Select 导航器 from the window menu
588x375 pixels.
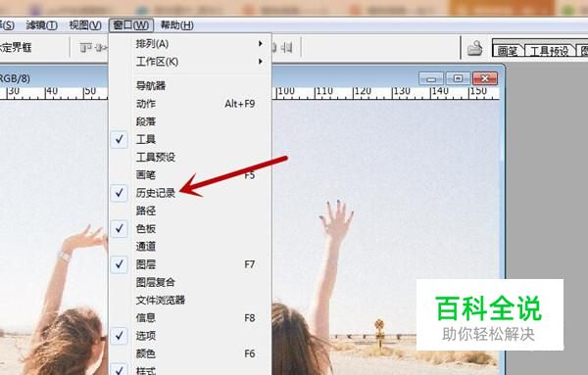tap(190, 86)
